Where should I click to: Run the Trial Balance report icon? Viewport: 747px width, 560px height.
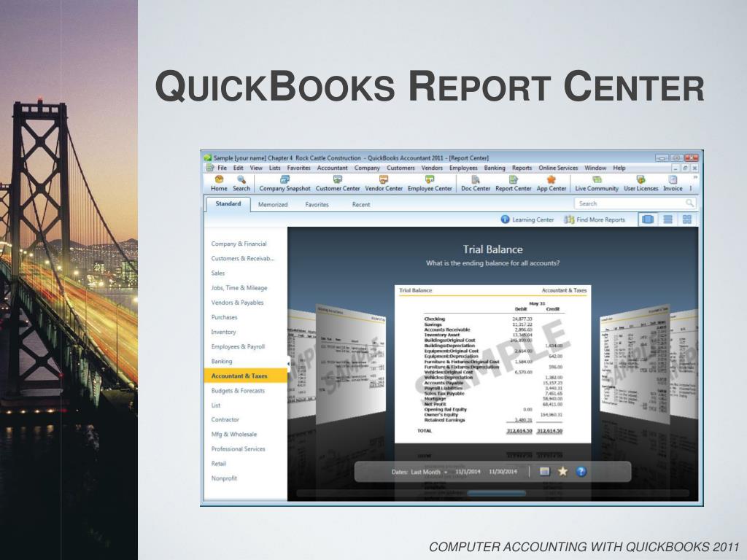[544, 472]
